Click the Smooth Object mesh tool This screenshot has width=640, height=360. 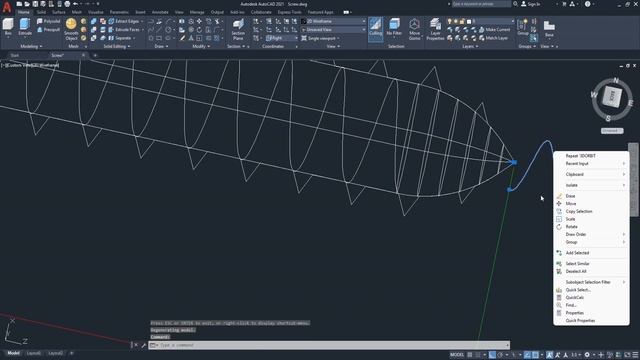71,29
